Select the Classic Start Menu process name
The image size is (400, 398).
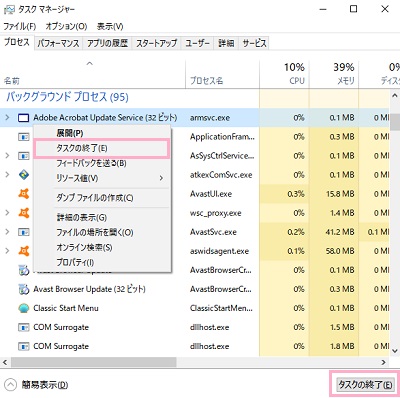66,308
